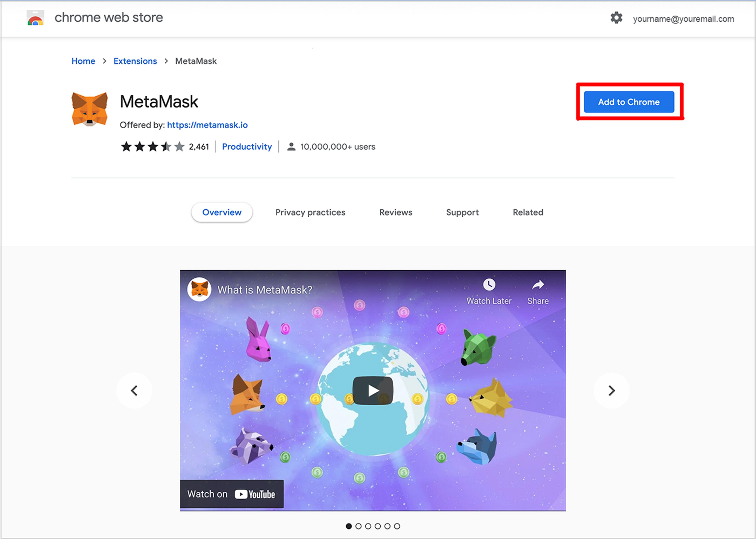756x539 pixels.
Task: Open Watch on YouTube link
Action: pos(232,494)
